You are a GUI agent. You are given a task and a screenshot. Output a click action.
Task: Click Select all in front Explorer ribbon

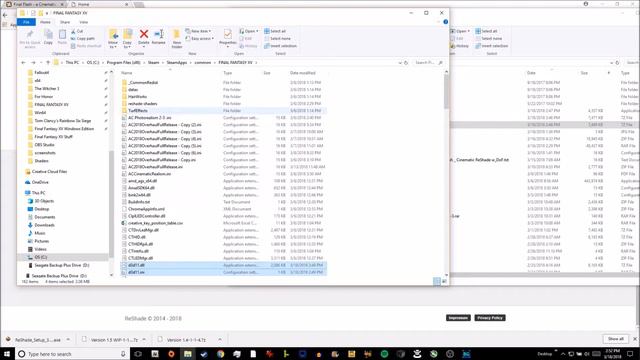tap(275, 31)
